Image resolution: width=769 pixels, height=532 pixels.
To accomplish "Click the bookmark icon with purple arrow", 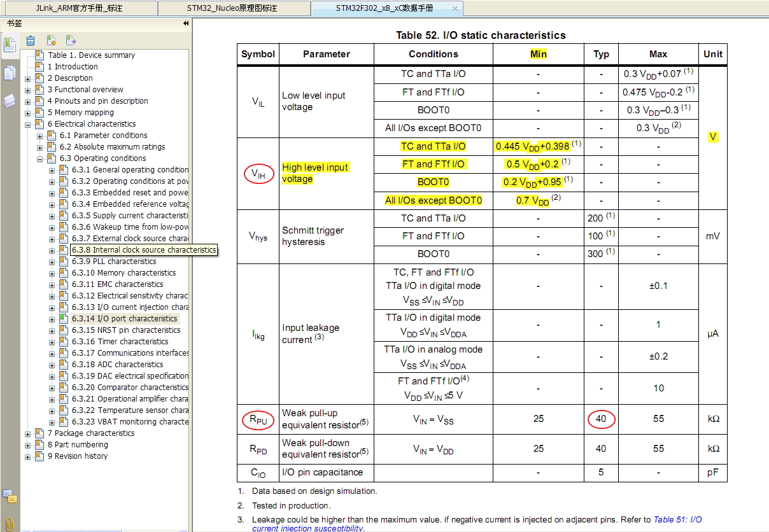I will [x=71, y=41].
